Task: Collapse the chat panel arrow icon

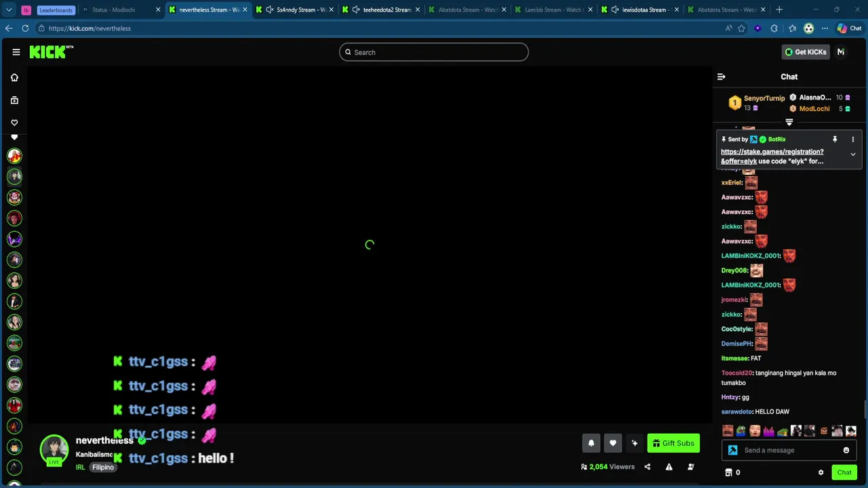Action: 722,77
